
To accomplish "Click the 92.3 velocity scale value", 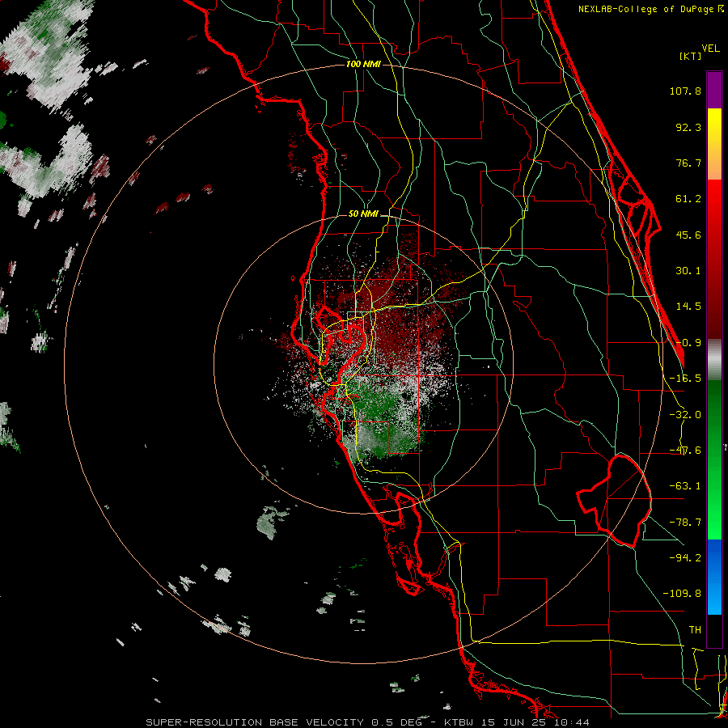I will tap(688, 127).
